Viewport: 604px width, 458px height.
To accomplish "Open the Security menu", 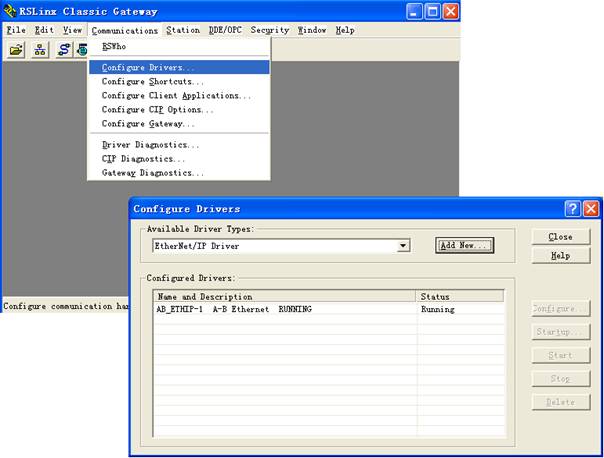I will 270,30.
